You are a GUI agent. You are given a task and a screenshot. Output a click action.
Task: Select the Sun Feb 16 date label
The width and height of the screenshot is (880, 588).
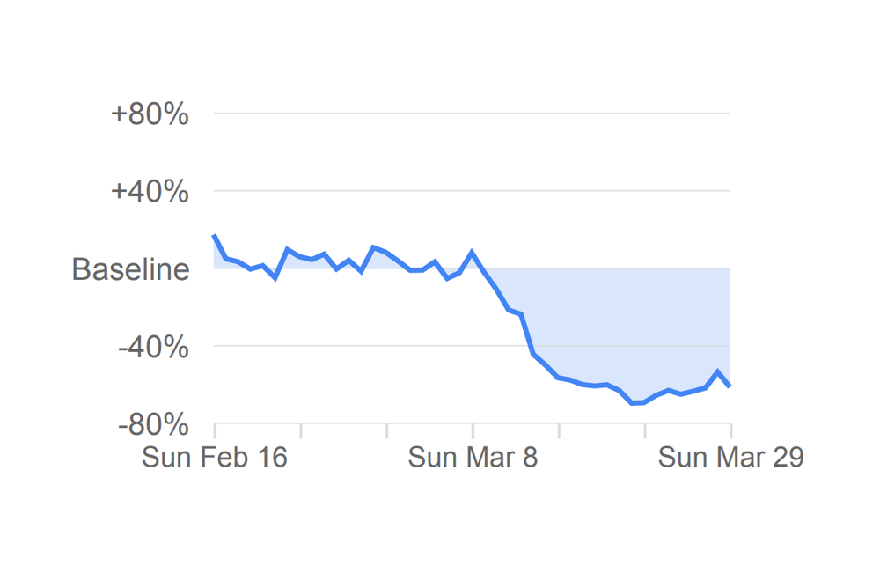(215, 458)
